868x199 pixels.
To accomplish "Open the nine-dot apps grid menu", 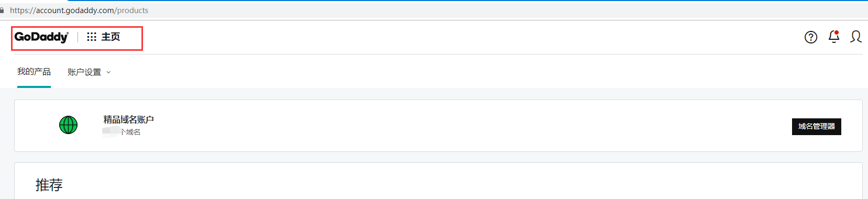I will point(92,37).
